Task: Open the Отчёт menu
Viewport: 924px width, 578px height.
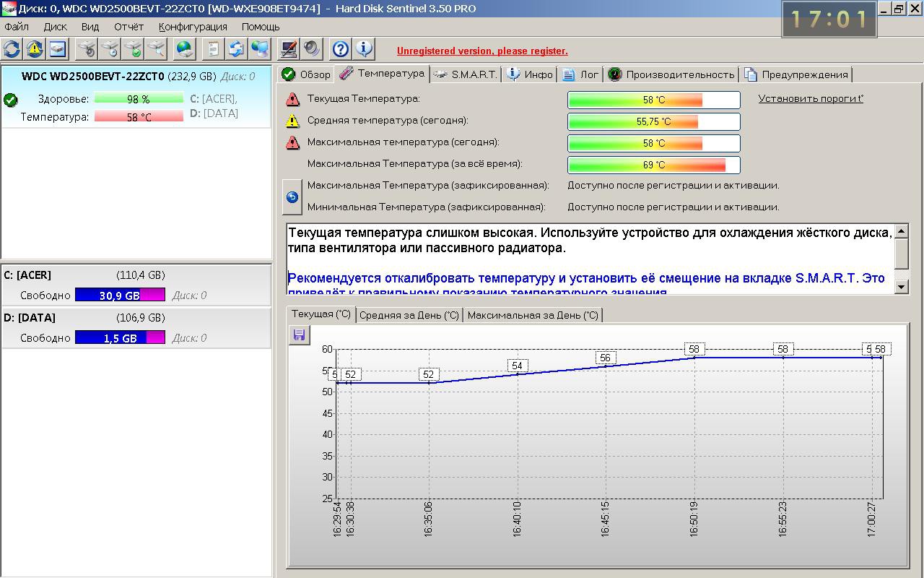Action: click(129, 27)
